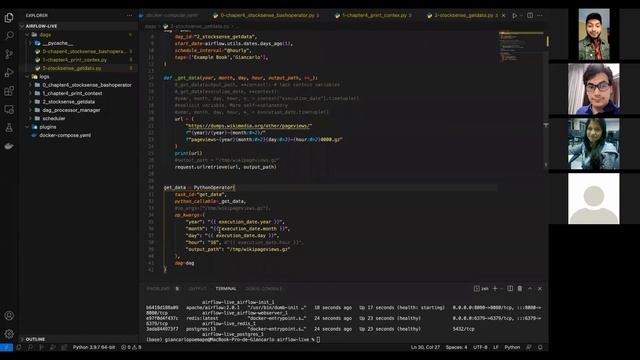Kill the terminal with trash icon
640x360 pixels.
(520, 289)
